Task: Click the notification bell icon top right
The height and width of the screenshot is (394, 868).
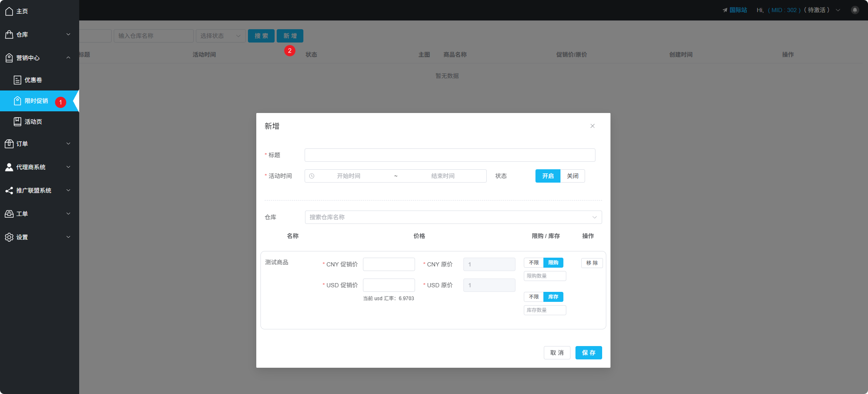Action: click(x=855, y=10)
